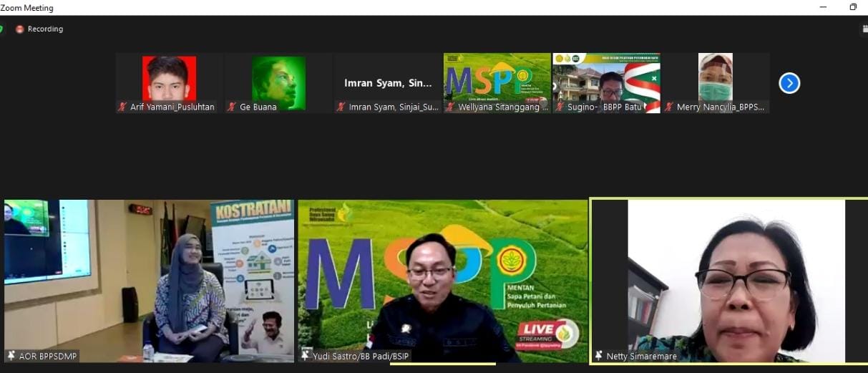The image size is (868, 373).
Task: Toggle pin on Netty Simaremare video
Action: tap(598, 356)
